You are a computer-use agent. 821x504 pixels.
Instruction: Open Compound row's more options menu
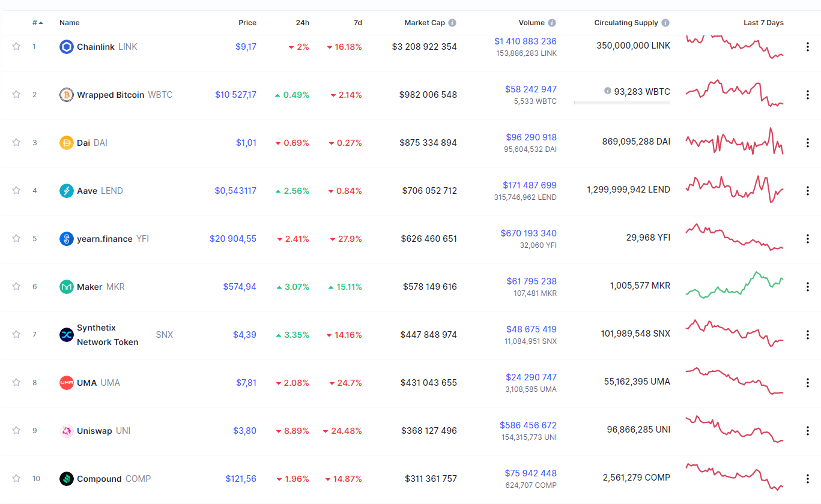click(808, 479)
